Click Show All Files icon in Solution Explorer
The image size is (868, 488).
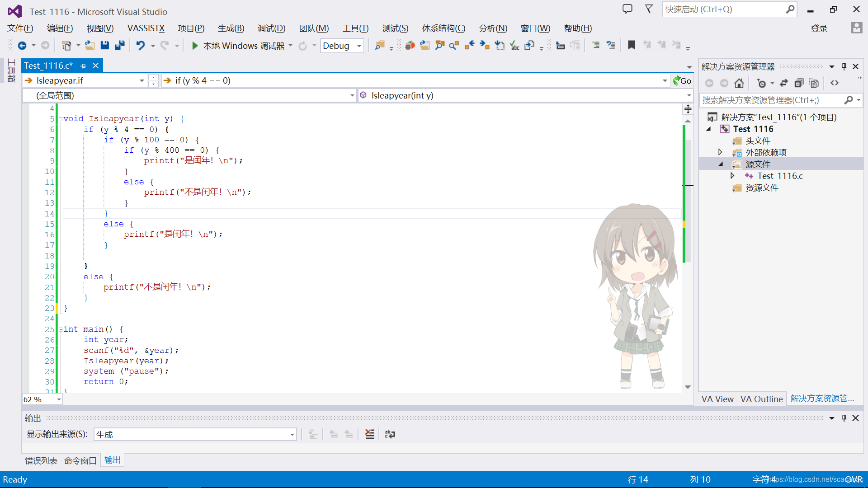814,83
